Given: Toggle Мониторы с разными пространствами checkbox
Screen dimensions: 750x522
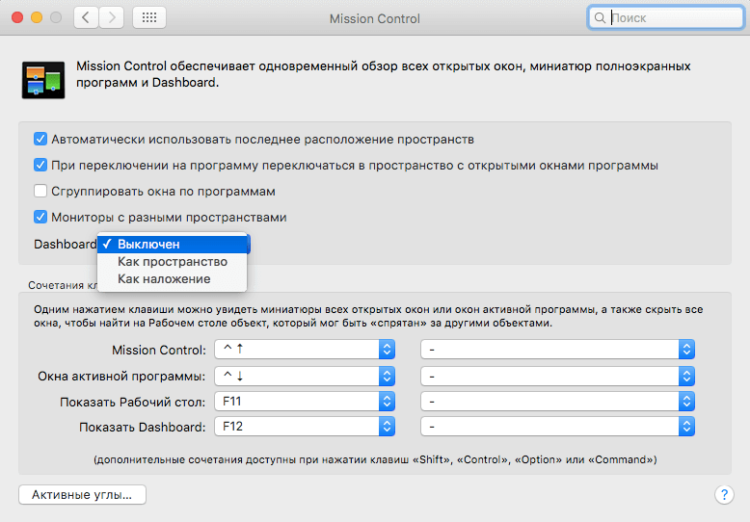Looking at the screenshot, I should click(x=40, y=217).
